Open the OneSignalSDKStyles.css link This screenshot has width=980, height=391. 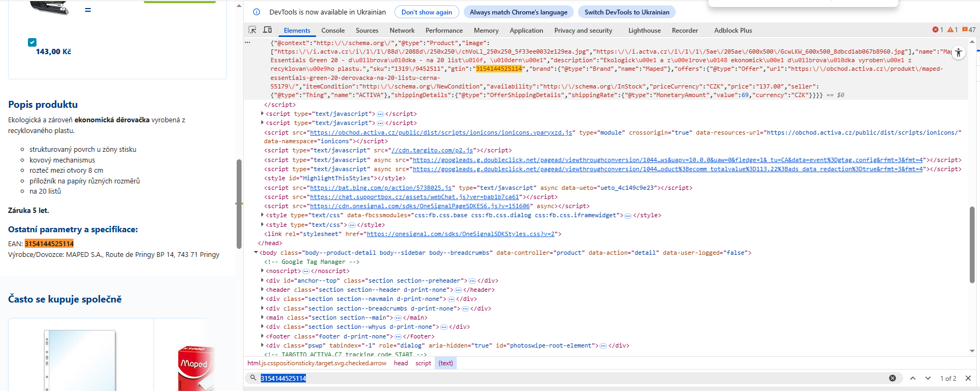[460, 234]
